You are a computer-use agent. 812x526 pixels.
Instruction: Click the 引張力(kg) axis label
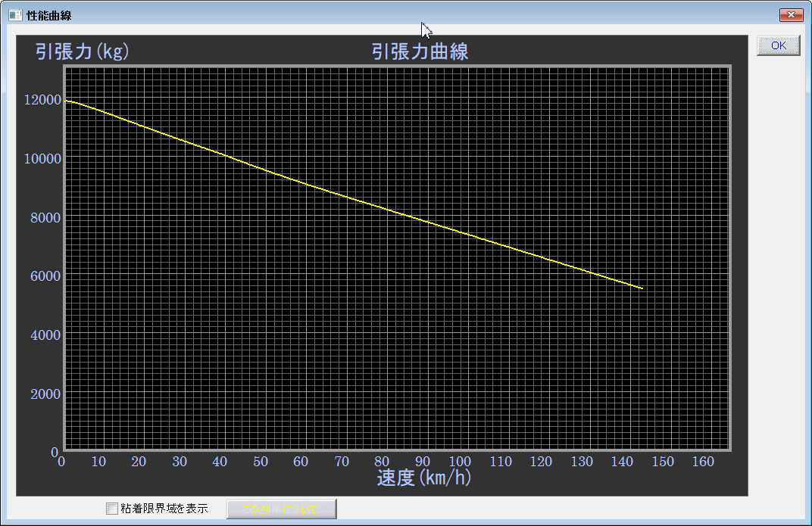tap(83, 51)
